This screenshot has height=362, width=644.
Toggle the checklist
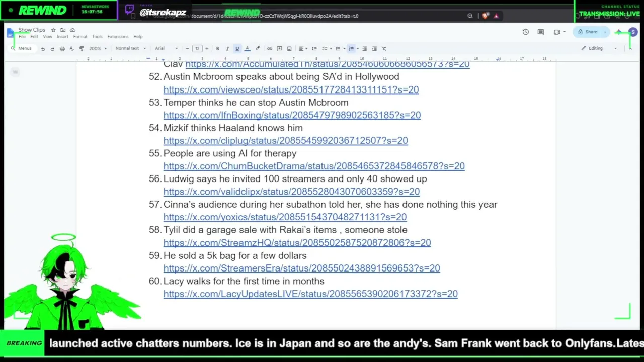click(x=325, y=49)
